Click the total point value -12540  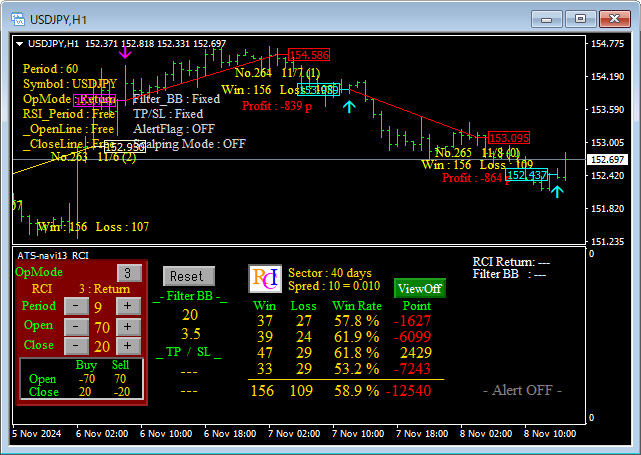tap(409, 390)
